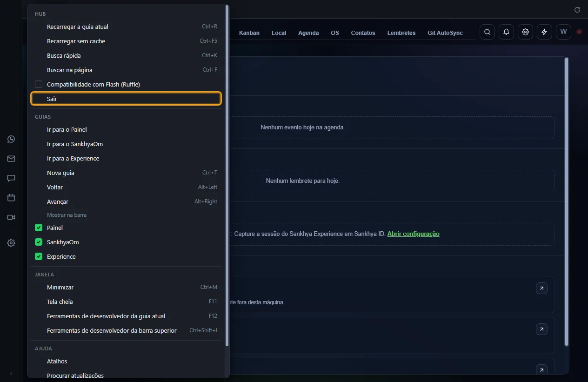Open notifications bell in top bar

(506, 32)
